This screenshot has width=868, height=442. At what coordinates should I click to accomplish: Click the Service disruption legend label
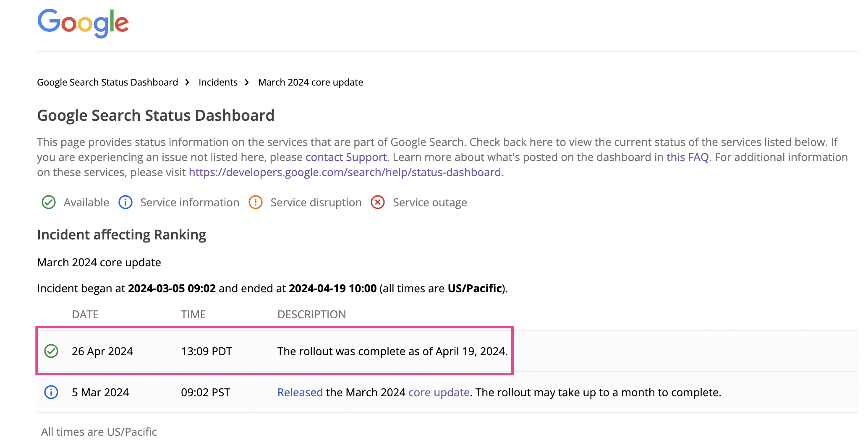click(x=316, y=203)
